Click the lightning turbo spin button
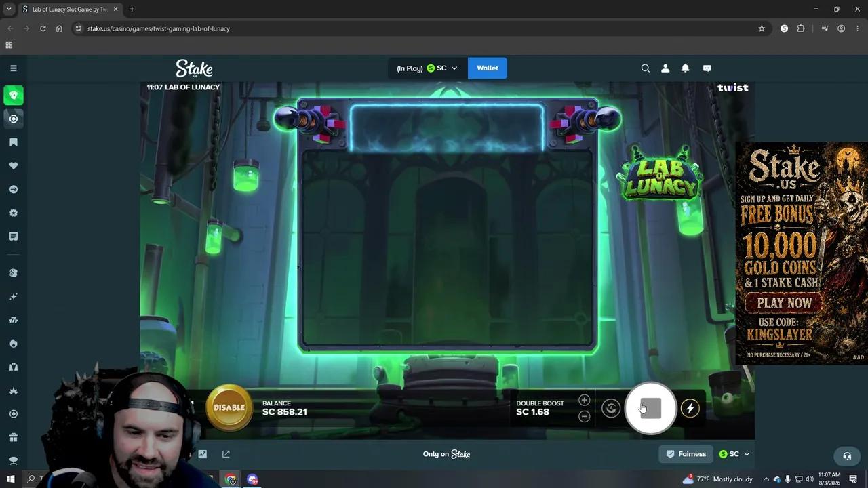The height and width of the screenshot is (488, 868). (x=690, y=408)
